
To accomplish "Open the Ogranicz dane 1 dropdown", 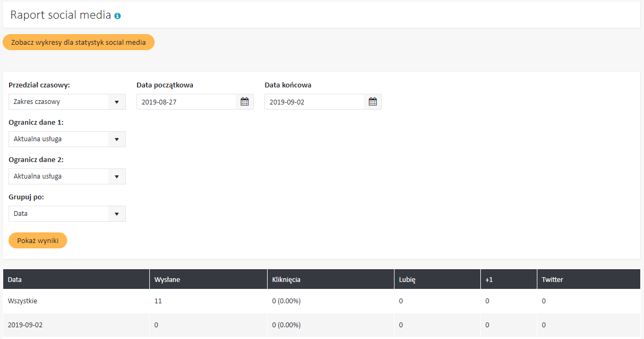I will coord(67,139).
